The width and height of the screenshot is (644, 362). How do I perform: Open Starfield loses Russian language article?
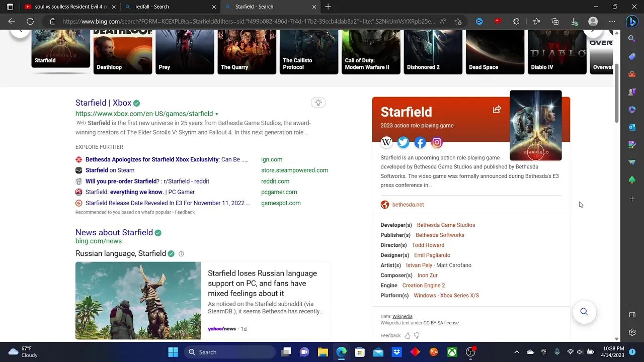tap(262, 283)
